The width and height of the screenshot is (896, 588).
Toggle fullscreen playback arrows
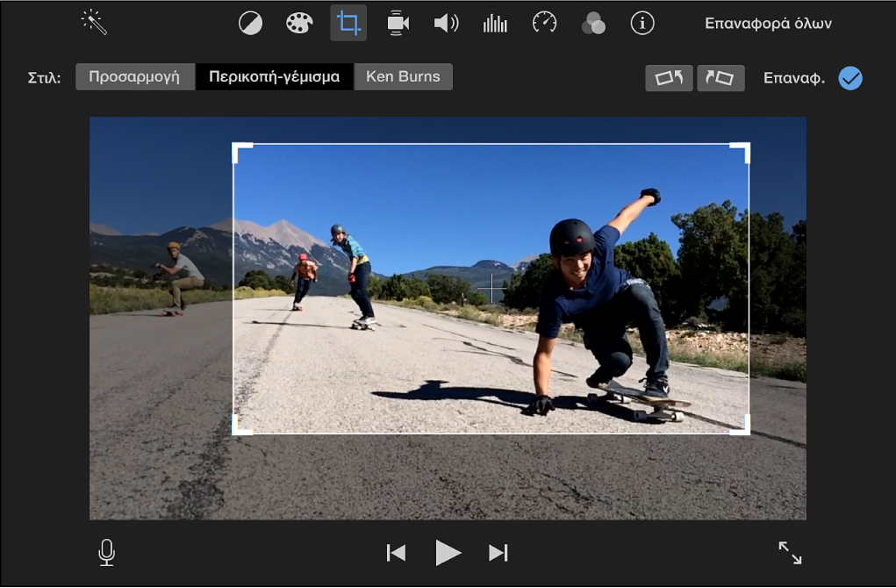[790, 553]
